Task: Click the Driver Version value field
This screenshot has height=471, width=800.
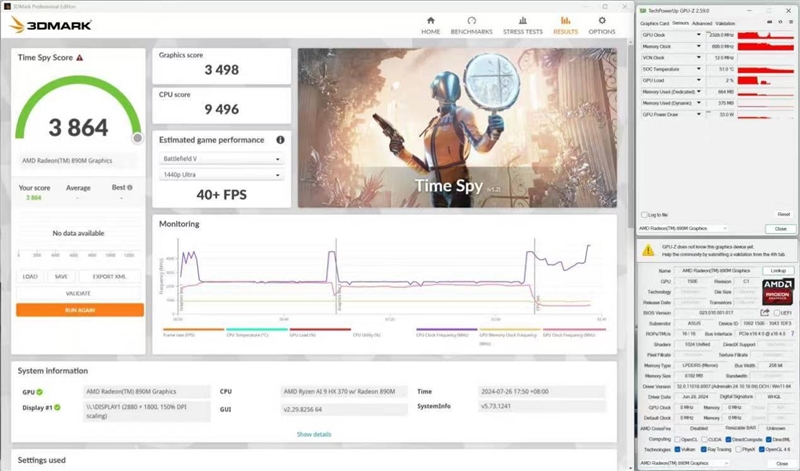Action: 734,387
